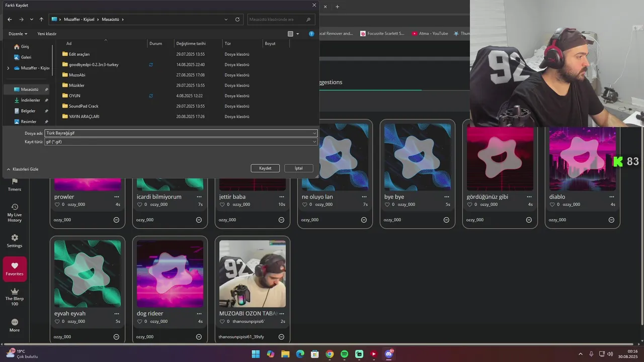Open the save dialog help icon
Screen dimensions: 644x362
coord(311,34)
